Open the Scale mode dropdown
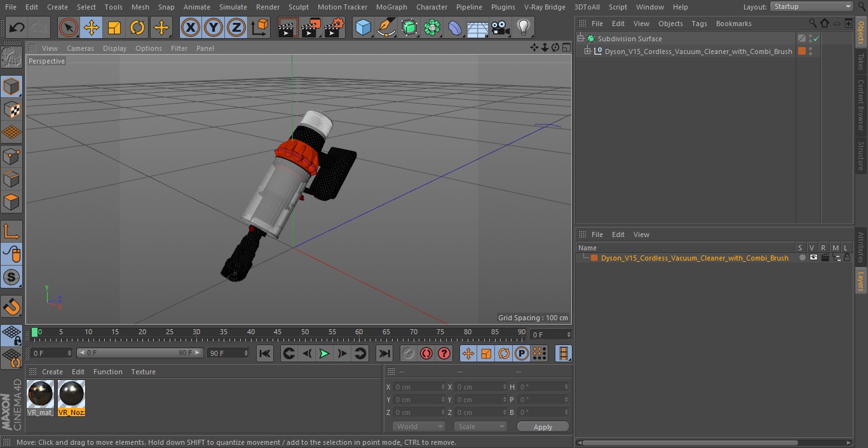This screenshot has width=868, height=448. tap(480, 426)
